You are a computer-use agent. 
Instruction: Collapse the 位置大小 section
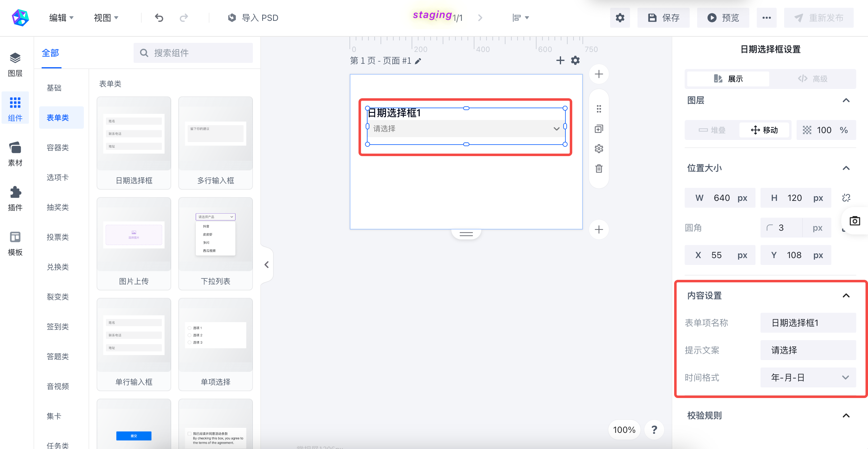(x=846, y=168)
